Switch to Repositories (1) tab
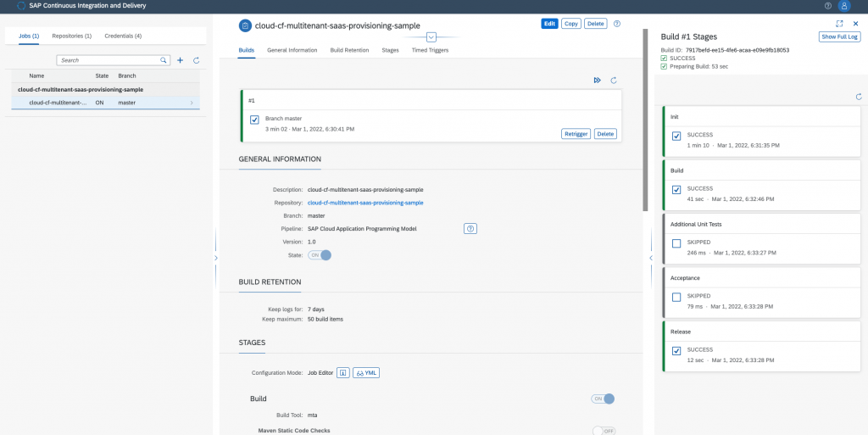868x435 pixels. pos(72,36)
